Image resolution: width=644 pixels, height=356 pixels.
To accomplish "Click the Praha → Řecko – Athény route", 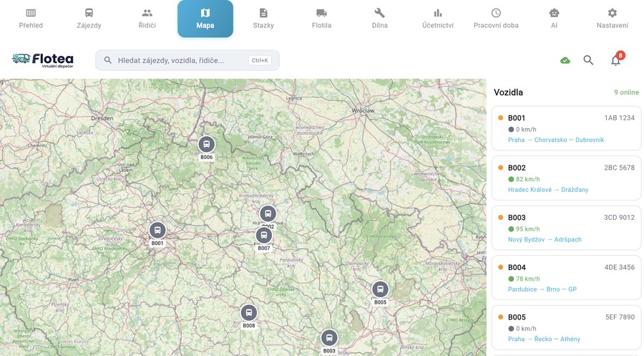I will click(x=544, y=339).
